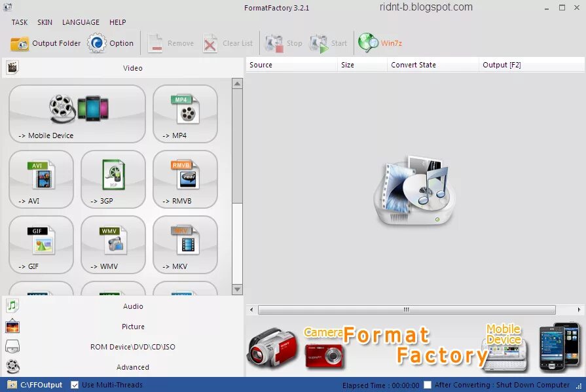Expand the Advanced category panel
The width and height of the screenshot is (586, 392).
tap(123, 367)
